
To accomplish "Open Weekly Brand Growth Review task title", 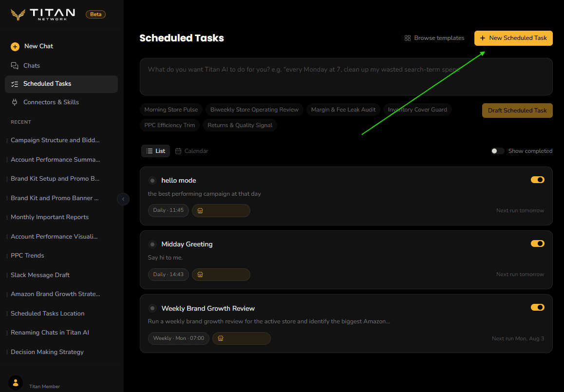I will (x=208, y=309).
